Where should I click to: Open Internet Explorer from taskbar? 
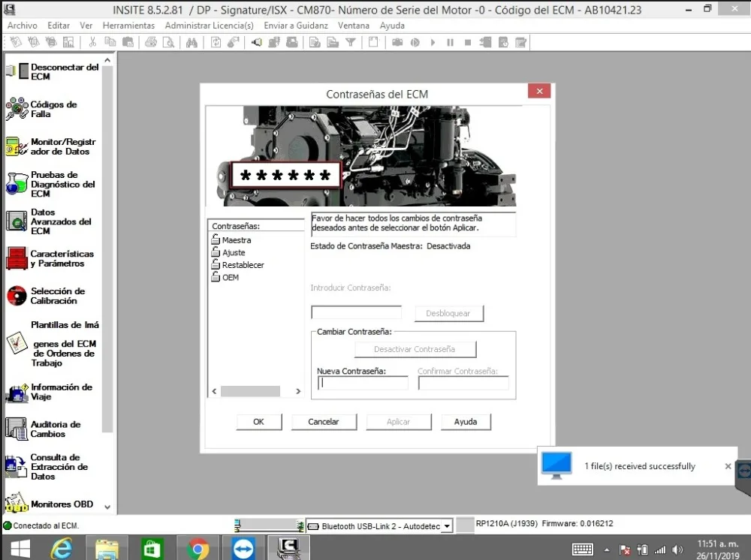pyautogui.click(x=62, y=549)
